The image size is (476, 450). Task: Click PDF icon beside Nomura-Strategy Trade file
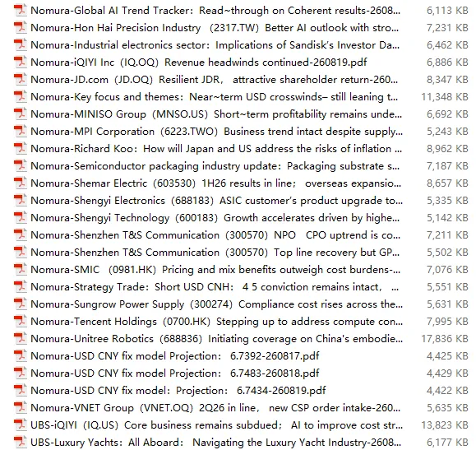click(x=21, y=287)
